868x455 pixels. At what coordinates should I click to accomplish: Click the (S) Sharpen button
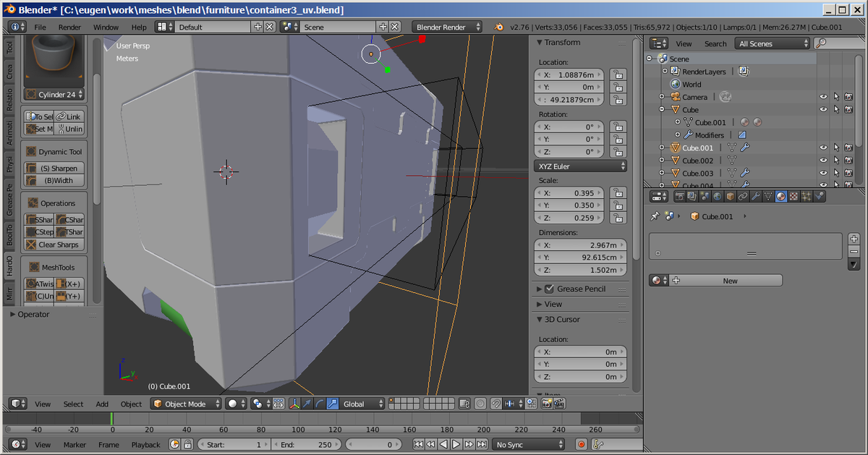tap(54, 168)
